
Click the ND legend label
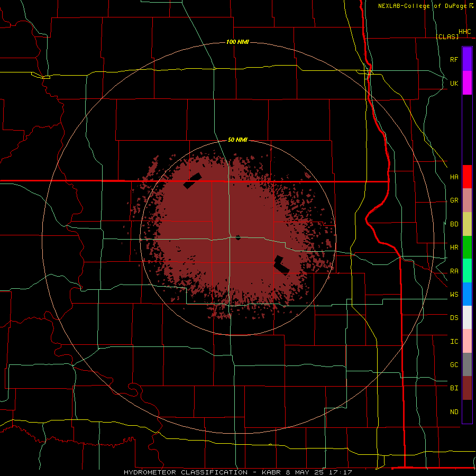(x=454, y=412)
